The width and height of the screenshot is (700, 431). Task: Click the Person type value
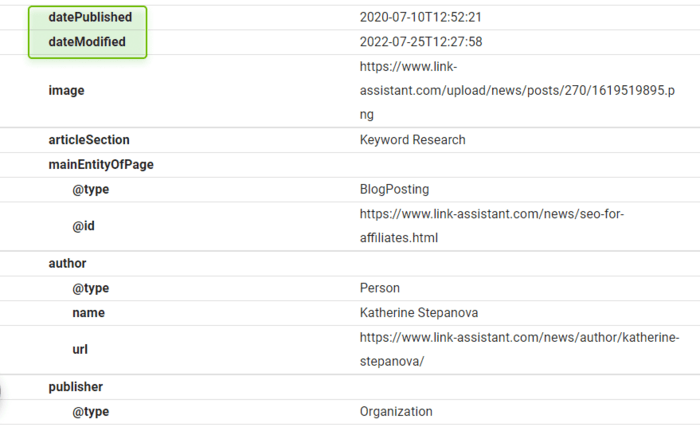pos(379,288)
